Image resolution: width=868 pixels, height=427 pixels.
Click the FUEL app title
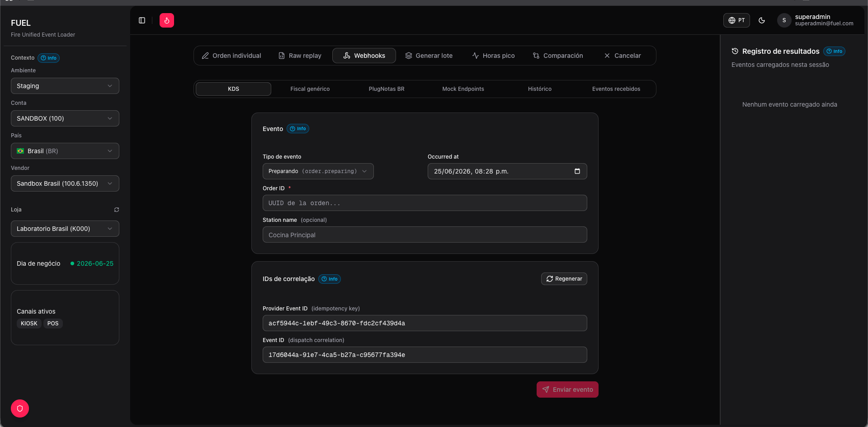(21, 23)
